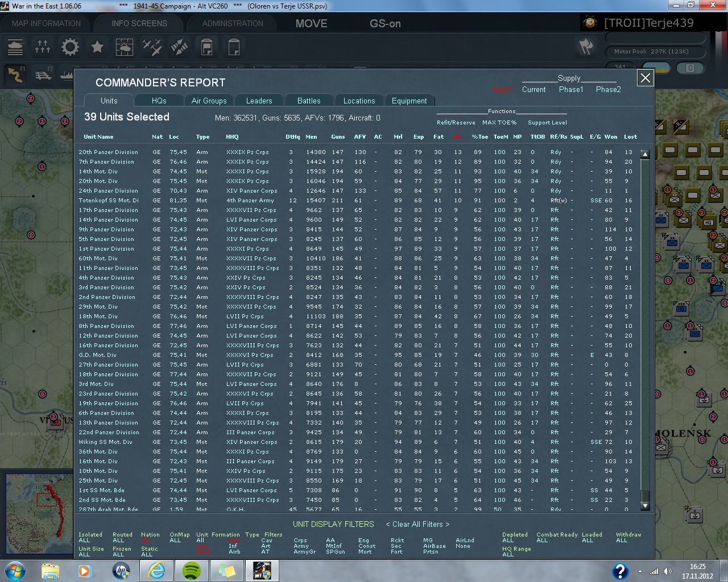Sort units by Men column header

[x=311, y=137]
